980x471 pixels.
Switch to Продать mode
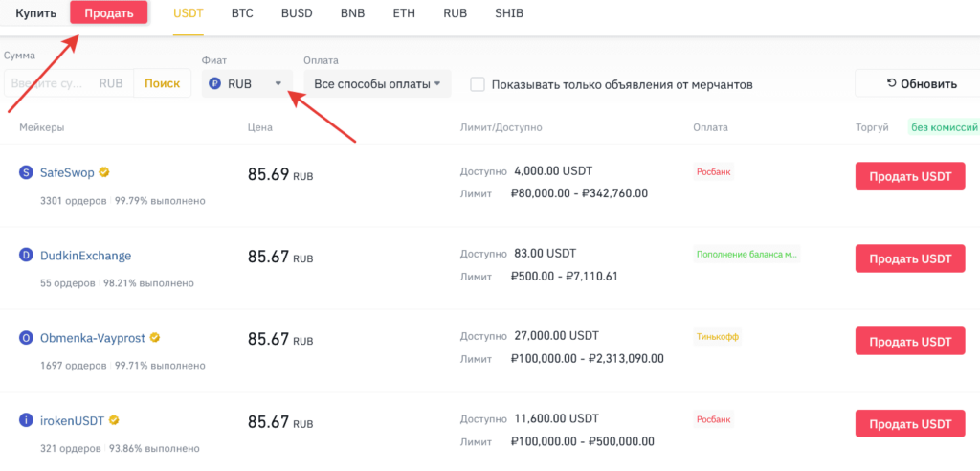109,13
